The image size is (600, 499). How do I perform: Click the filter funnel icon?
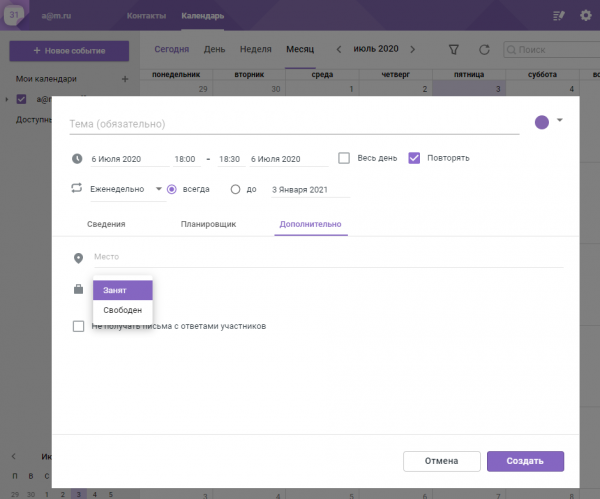[454, 49]
